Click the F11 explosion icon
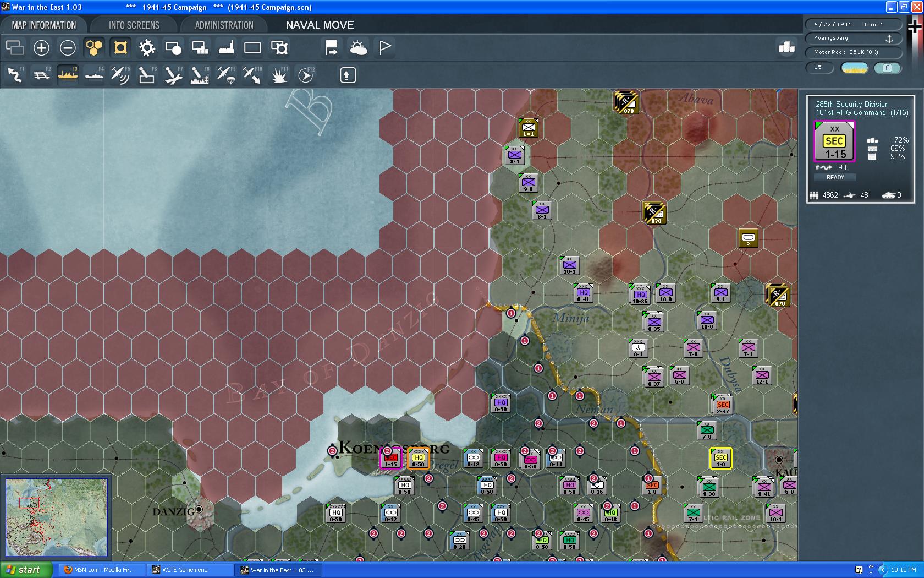The height and width of the screenshot is (578, 924). (279, 75)
